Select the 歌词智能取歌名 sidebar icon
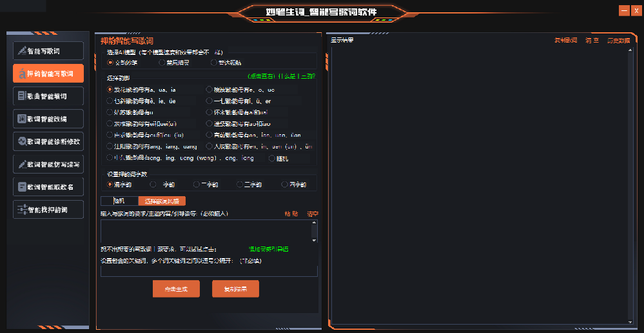 click(22, 187)
